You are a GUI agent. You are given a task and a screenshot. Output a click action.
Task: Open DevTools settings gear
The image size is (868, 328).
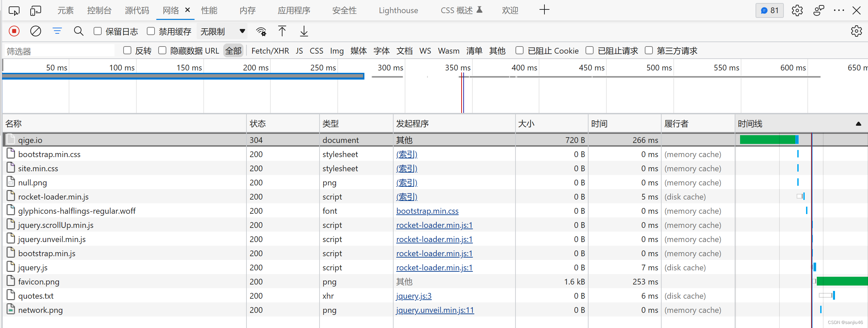[797, 10]
